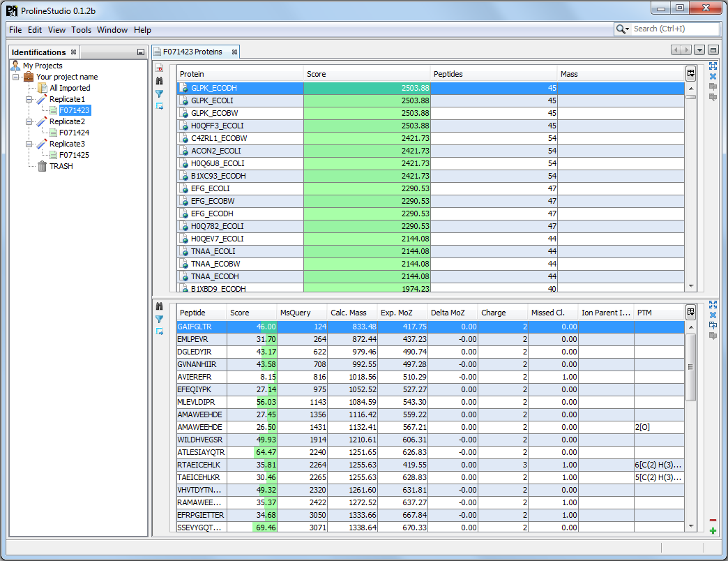Screen dimensions: 728x561
Task: Click the green plus icon at bottom right
Action: tap(713, 532)
